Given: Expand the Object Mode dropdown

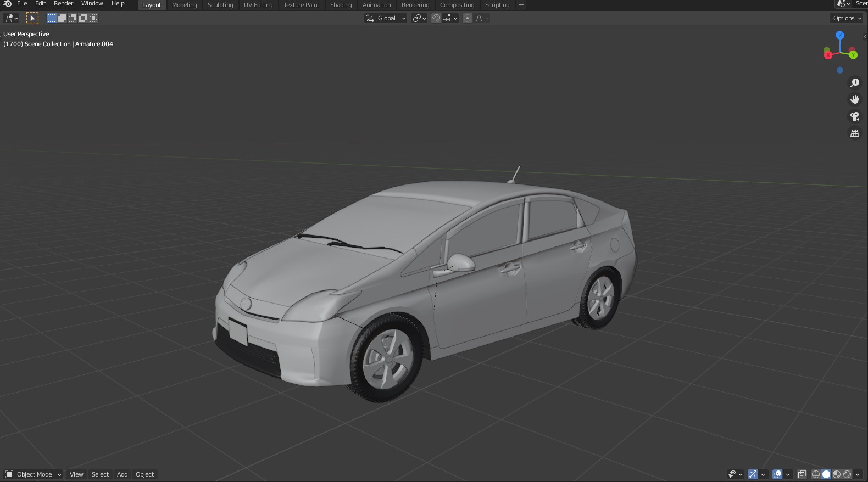Looking at the screenshot, I should [34, 474].
